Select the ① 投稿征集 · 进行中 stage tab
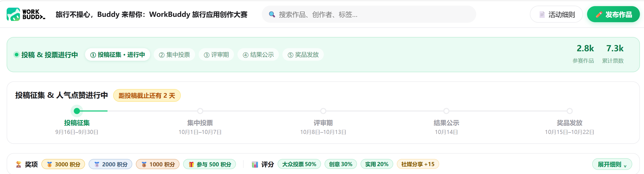 click(x=117, y=55)
